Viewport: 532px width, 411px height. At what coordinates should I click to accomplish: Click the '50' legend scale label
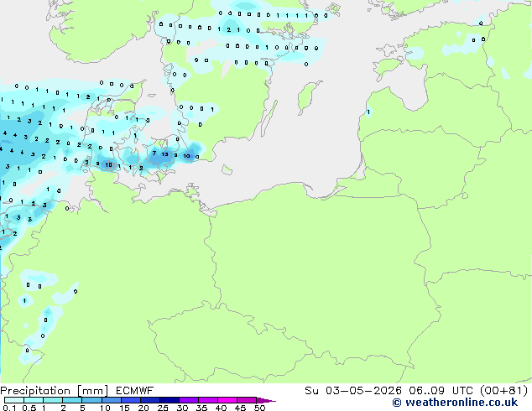click(x=259, y=408)
